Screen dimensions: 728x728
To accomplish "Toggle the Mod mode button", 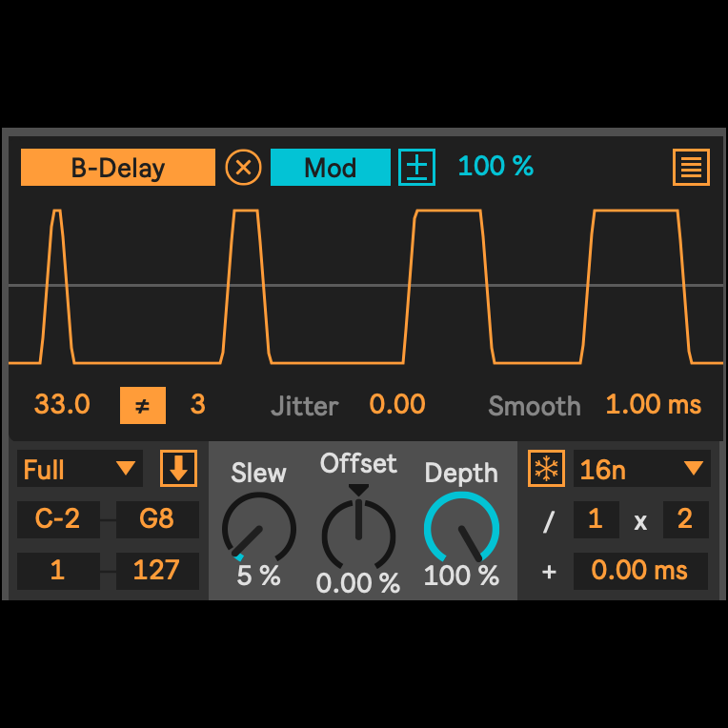I will pyautogui.click(x=330, y=168).
